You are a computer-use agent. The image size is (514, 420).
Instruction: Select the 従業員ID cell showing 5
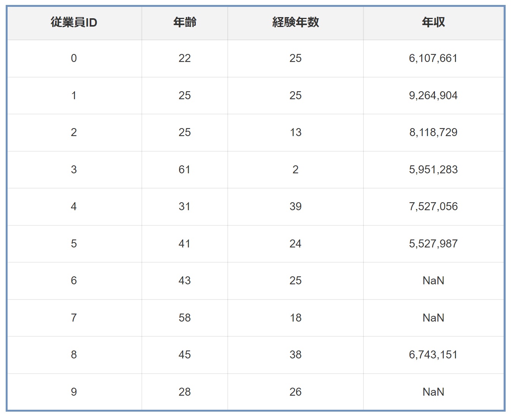74,244
